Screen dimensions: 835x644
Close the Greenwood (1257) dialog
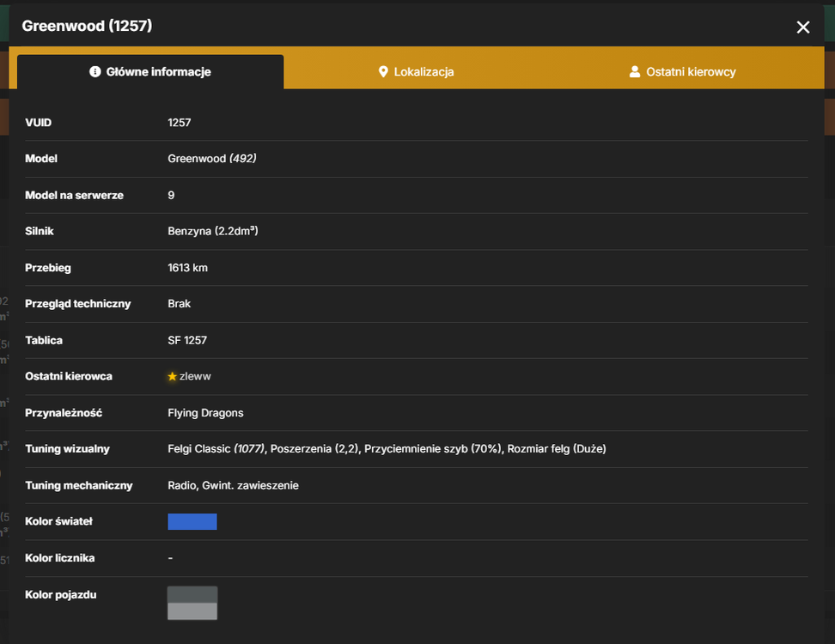click(x=802, y=27)
